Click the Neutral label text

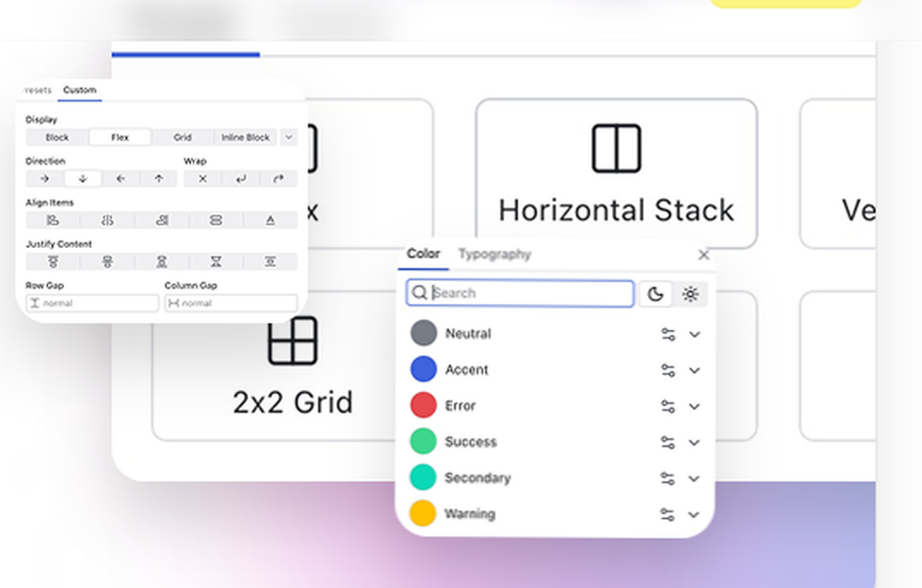[468, 334]
